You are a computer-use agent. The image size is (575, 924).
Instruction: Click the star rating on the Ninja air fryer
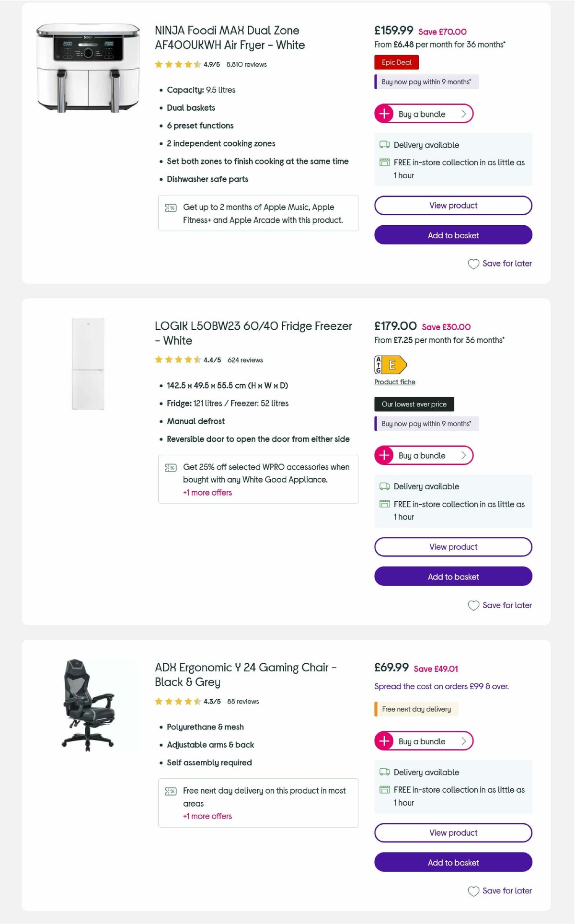177,63
